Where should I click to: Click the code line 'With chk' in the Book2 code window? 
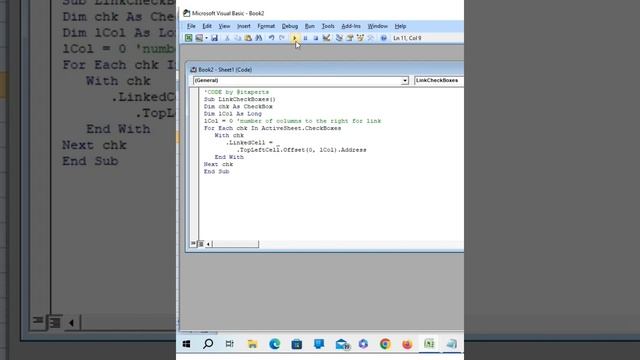tap(229, 136)
